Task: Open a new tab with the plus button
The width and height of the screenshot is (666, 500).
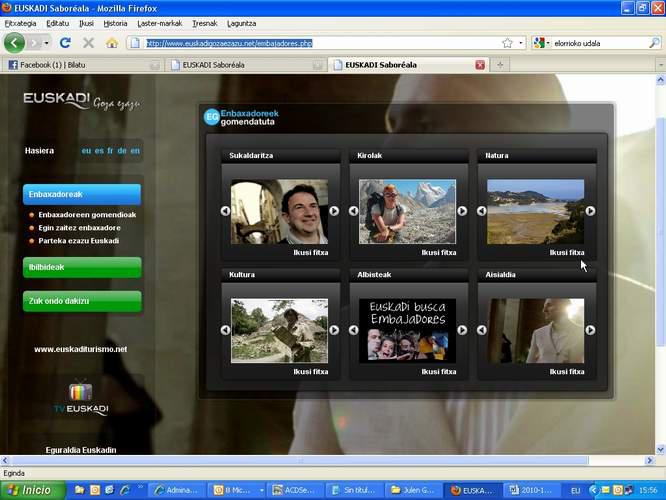Action: point(500,65)
